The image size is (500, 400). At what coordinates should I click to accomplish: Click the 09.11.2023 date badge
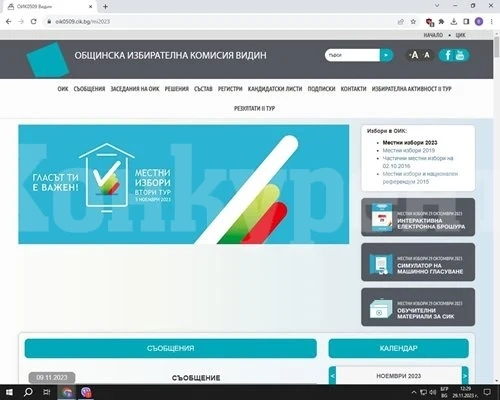(52, 378)
